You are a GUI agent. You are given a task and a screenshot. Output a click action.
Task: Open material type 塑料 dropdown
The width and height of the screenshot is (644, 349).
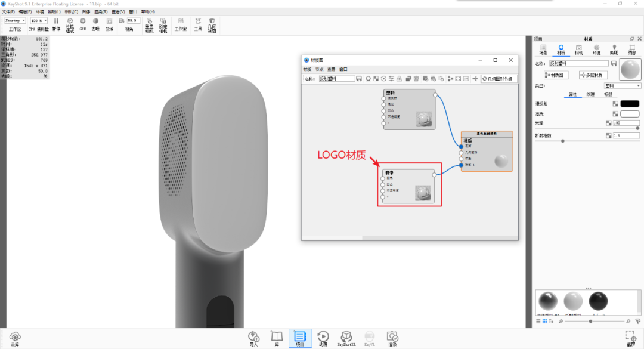pos(622,85)
